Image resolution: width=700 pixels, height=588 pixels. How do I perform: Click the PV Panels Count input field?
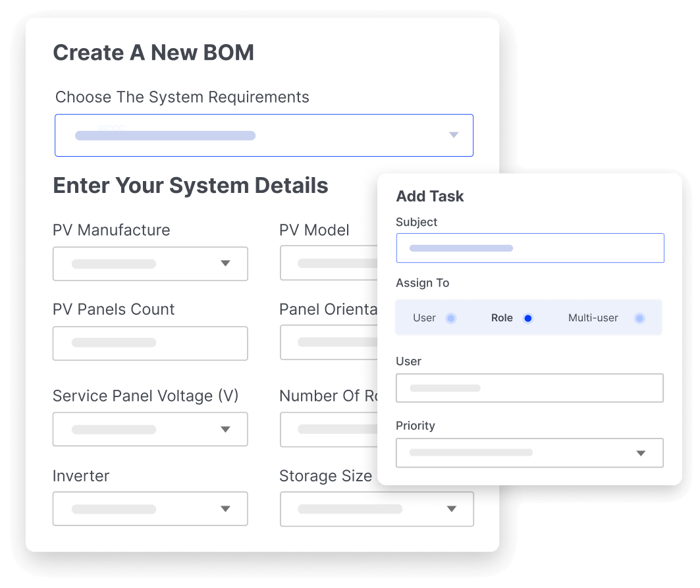point(150,343)
